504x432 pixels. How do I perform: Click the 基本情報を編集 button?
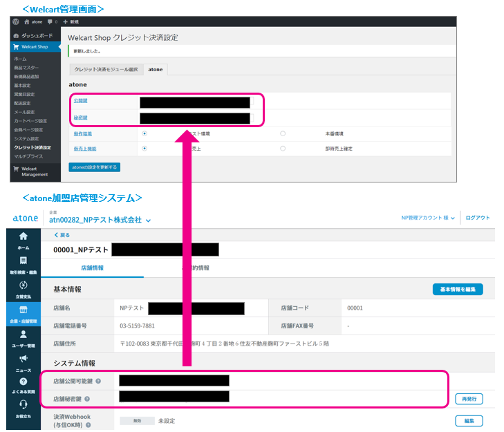pyautogui.click(x=458, y=290)
